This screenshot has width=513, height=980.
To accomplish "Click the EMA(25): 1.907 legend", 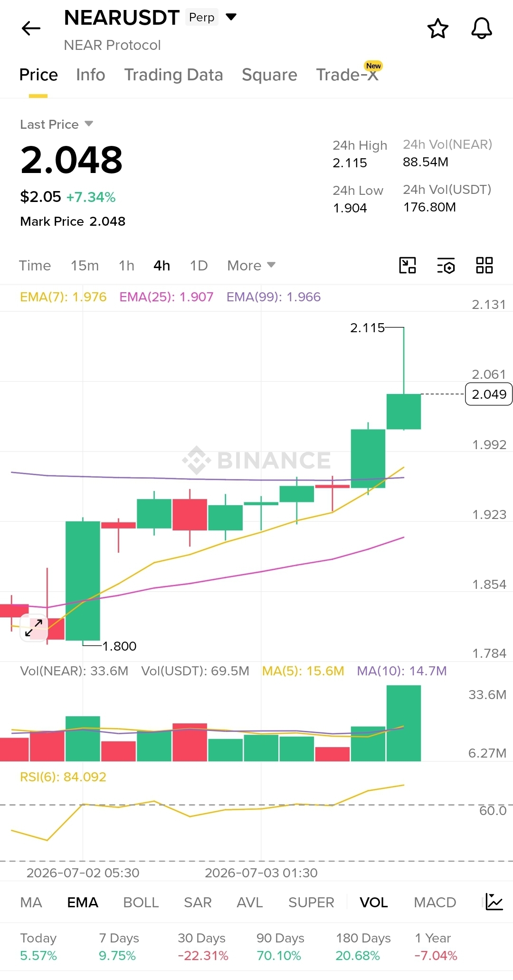I will click(166, 297).
